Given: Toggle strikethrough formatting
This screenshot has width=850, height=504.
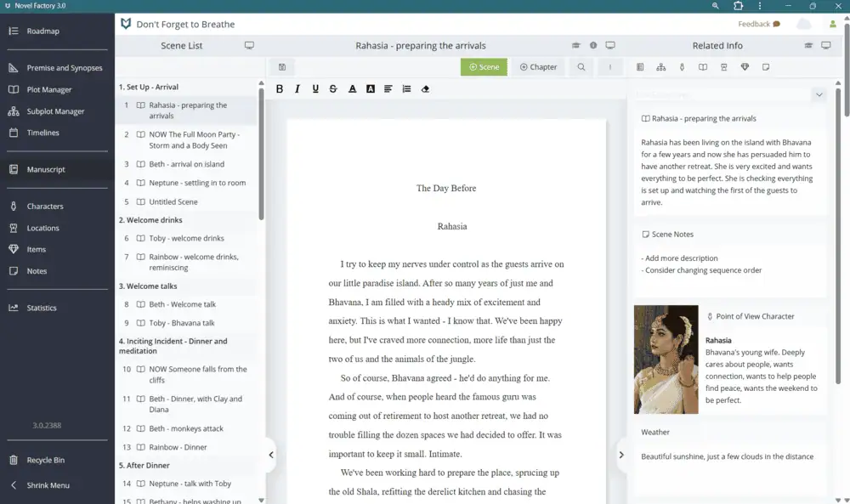Looking at the screenshot, I should click(333, 88).
